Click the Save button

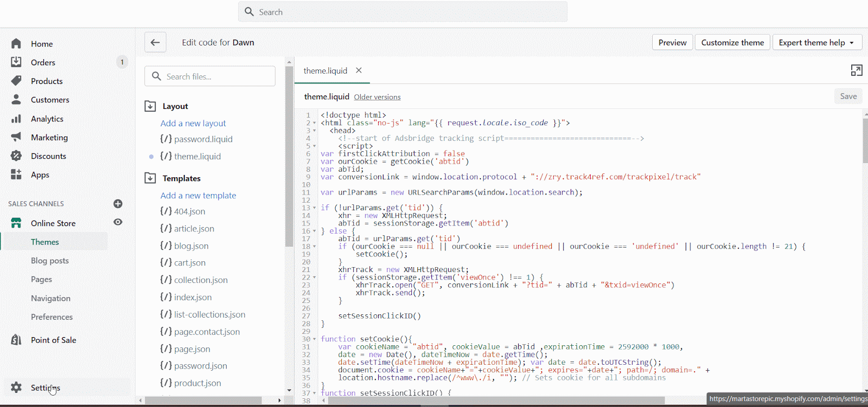848,96
